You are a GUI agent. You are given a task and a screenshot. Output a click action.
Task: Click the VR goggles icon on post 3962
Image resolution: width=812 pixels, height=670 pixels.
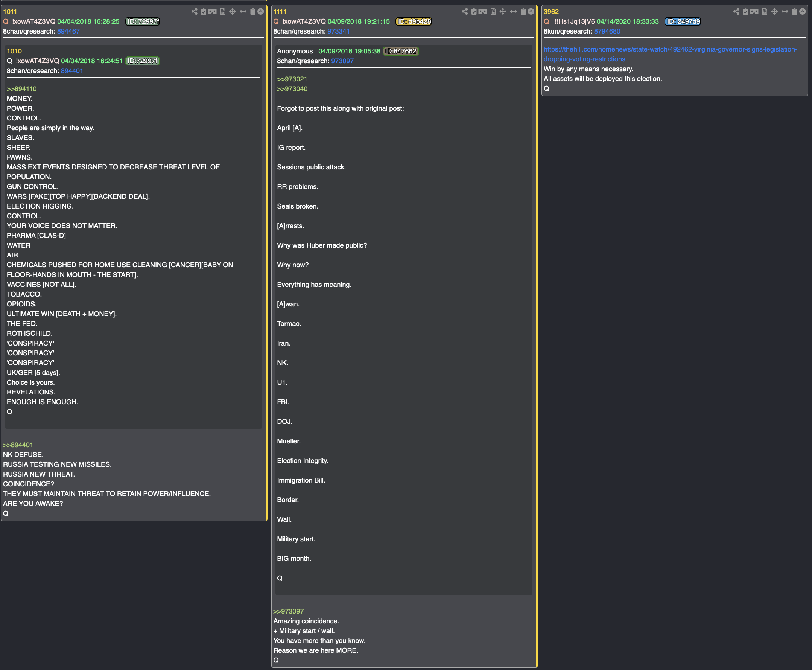(x=754, y=12)
